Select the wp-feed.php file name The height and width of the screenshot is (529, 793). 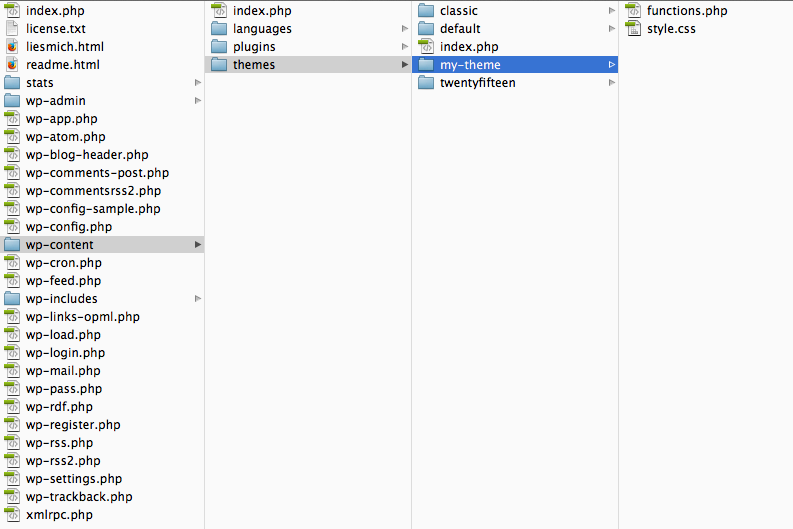tap(64, 281)
